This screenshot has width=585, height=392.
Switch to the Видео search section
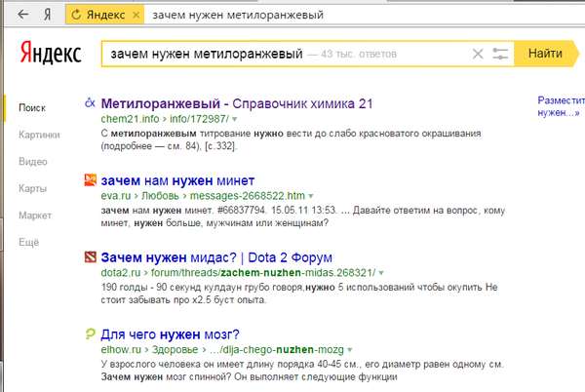[33, 162]
